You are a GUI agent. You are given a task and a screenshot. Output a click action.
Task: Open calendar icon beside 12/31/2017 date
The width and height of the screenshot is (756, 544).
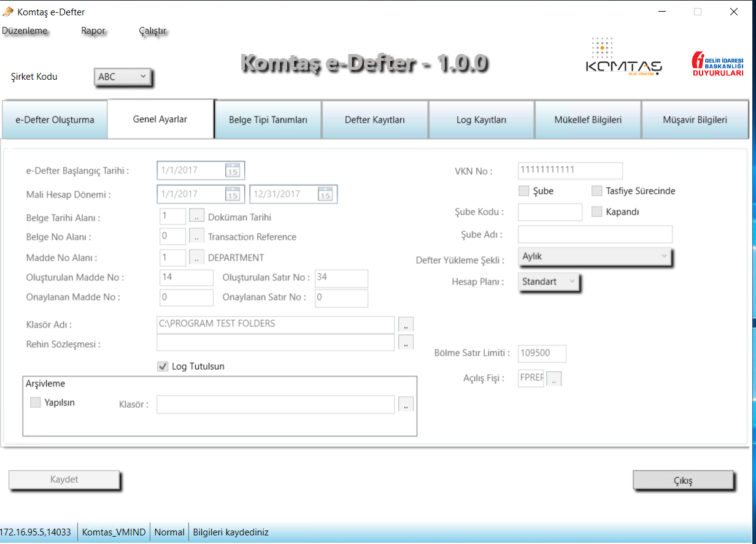325,194
